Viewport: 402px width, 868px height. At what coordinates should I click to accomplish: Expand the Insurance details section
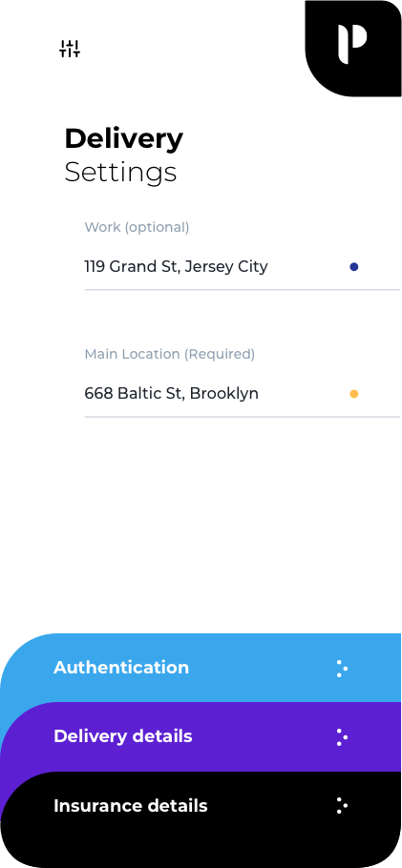click(x=130, y=805)
